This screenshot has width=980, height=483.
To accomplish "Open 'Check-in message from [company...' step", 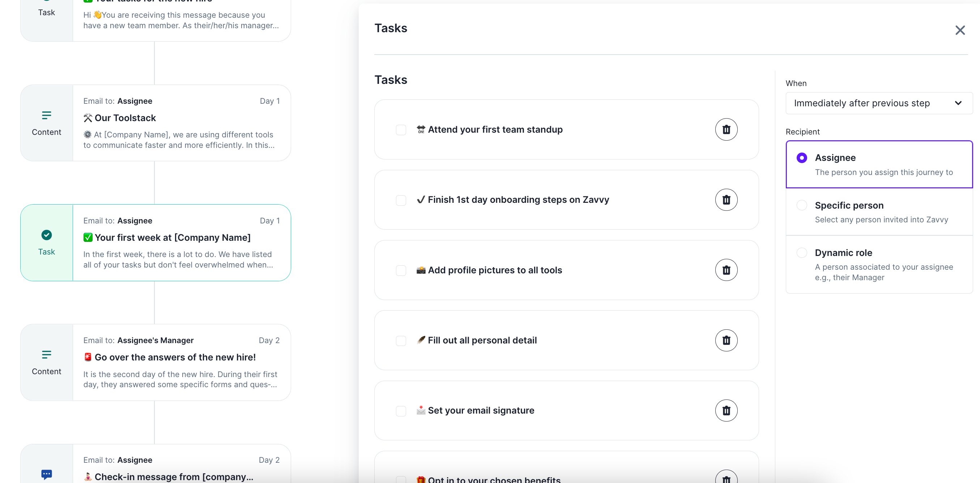I will click(x=174, y=476).
